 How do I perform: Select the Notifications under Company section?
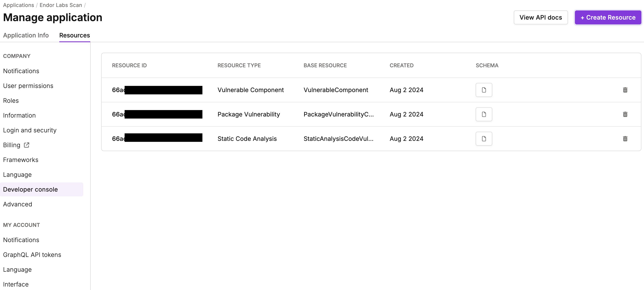coord(21,71)
